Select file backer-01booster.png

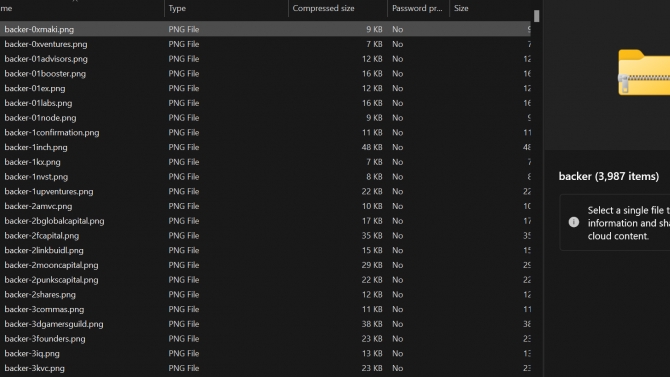click(x=45, y=74)
